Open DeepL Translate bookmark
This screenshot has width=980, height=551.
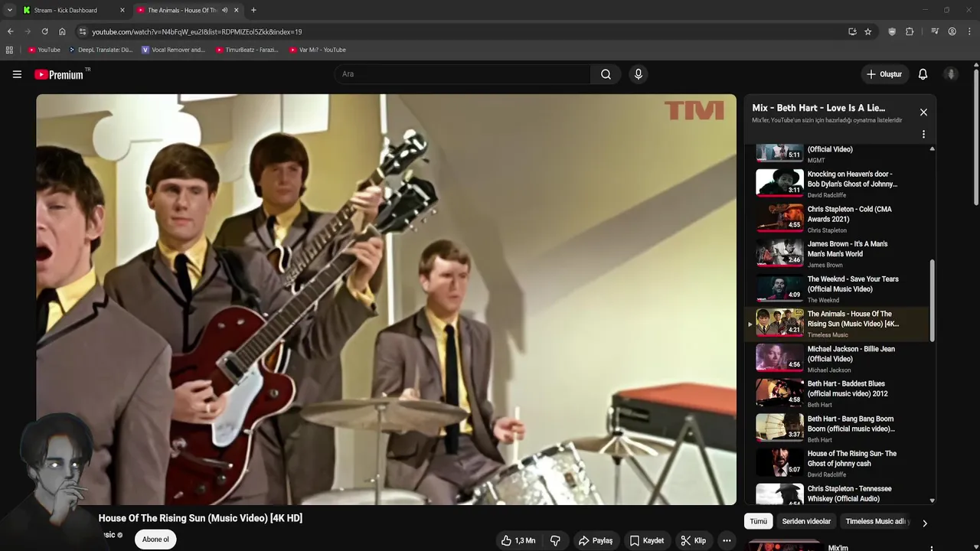coord(101,50)
